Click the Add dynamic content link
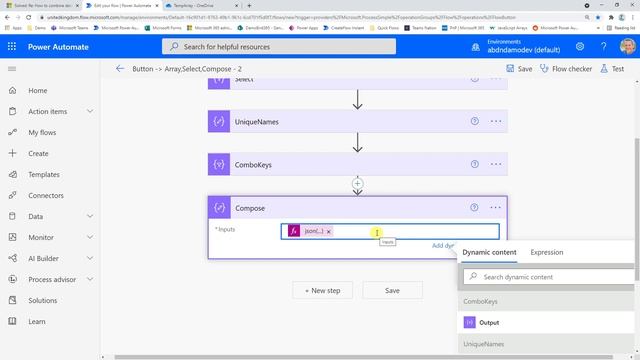Viewport: 640px width, 360px height. (443, 245)
